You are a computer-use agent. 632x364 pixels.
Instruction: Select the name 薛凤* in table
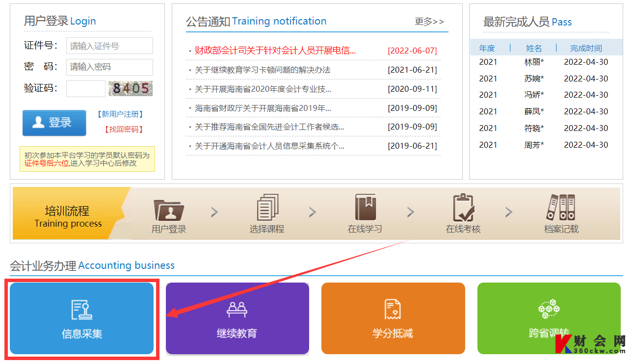[534, 111]
